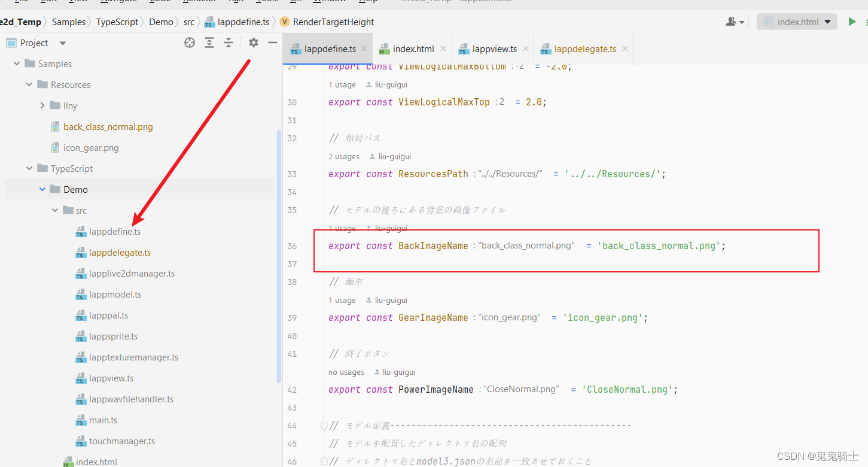Click Demo breadcrumb in navigation bar
Viewport: 868px width, 467px height.
coord(161,22)
